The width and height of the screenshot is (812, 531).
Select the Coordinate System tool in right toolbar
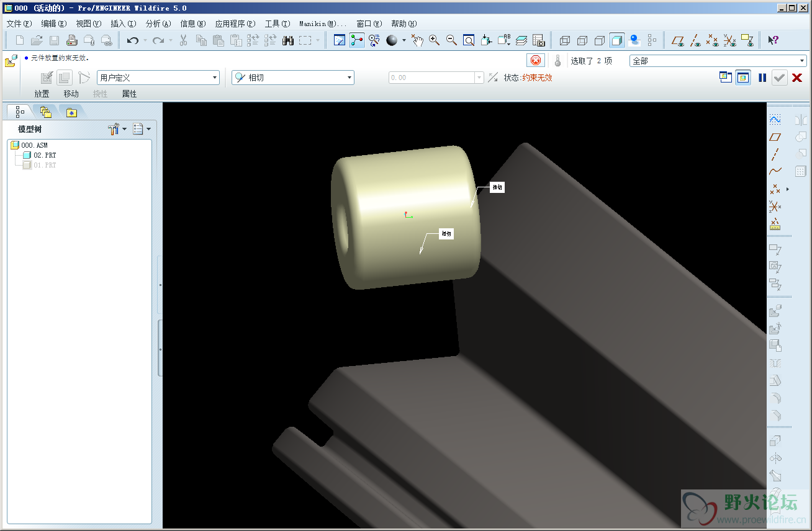click(775, 206)
